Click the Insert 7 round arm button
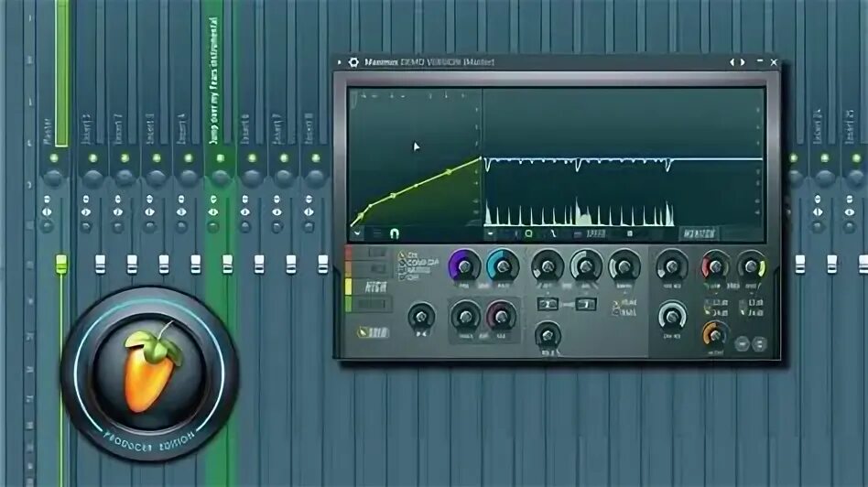The height and width of the screenshot is (487, 868). pyautogui.click(x=277, y=226)
